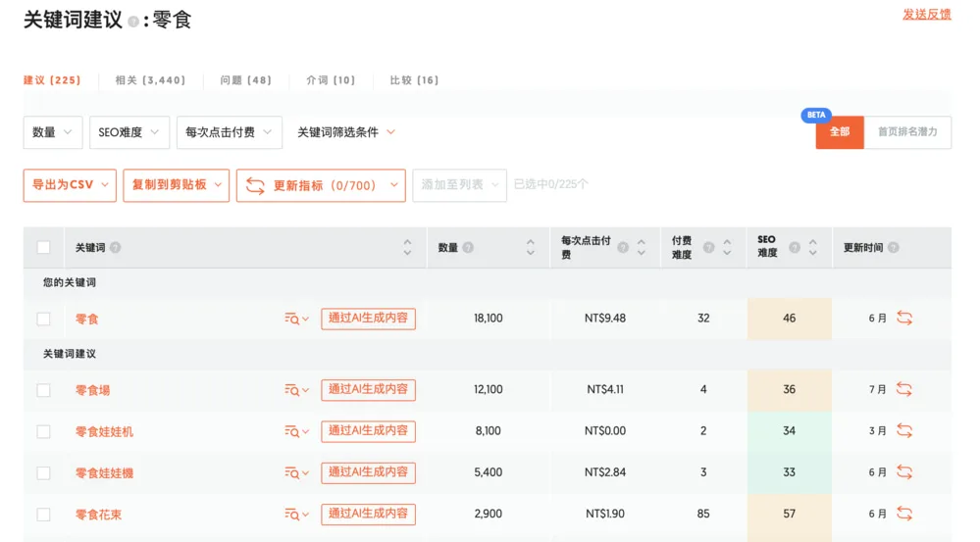Generate AI content for 零食娃娃機
This screenshot has height=542, width=980.
point(368,472)
